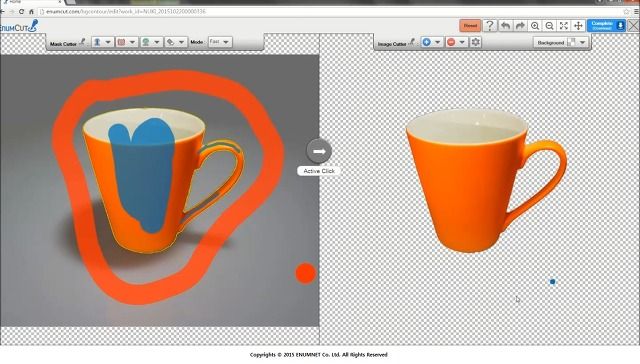This screenshot has height=364, width=640.
Task: Undo the last action
Action: tap(505, 26)
